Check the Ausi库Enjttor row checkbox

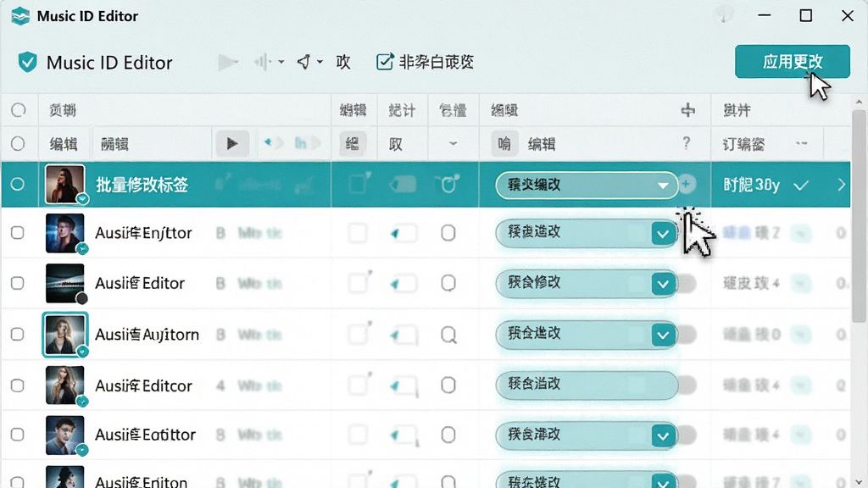(x=18, y=232)
